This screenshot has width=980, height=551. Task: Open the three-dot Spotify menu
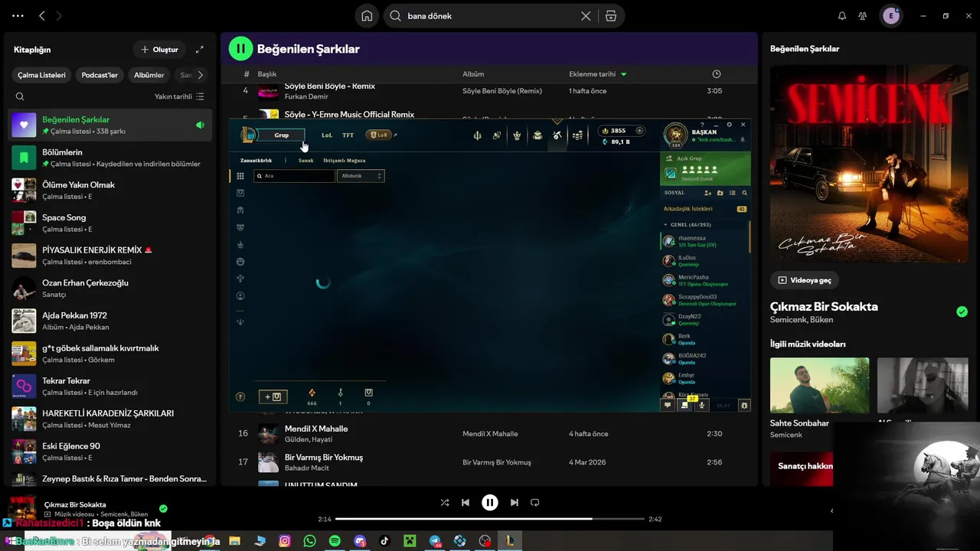[18, 16]
